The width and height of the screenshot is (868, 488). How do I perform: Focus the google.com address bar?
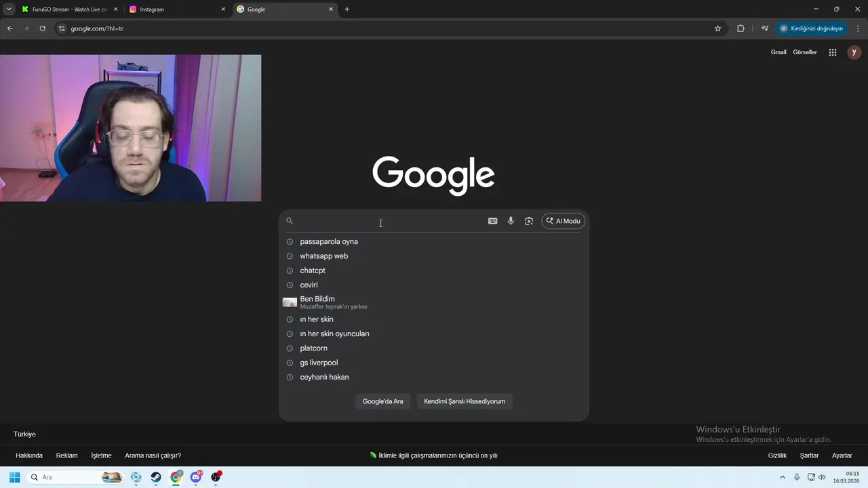[387, 28]
